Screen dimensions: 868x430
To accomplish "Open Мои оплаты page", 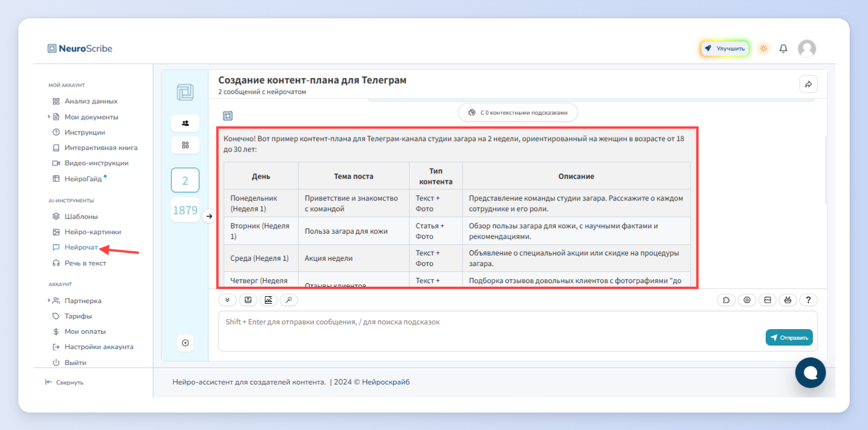I will coord(85,331).
